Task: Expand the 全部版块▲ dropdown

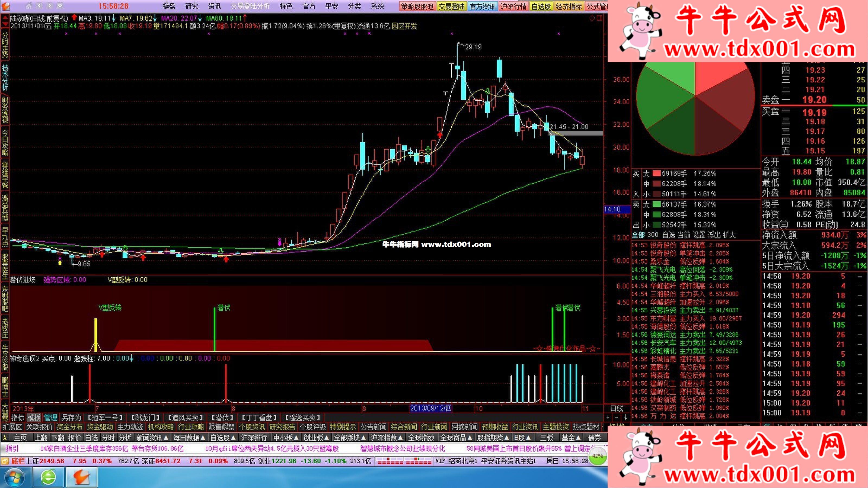Action: click(350, 438)
